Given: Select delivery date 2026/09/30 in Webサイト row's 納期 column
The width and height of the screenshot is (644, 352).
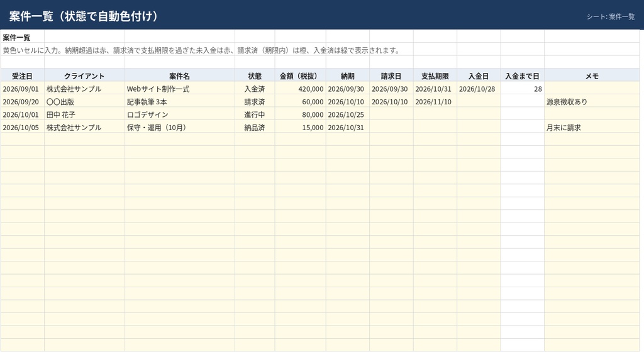Looking at the screenshot, I should 347,89.
